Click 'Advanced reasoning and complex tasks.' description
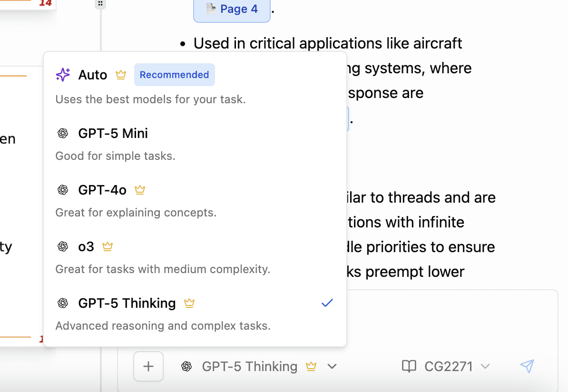The width and height of the screenshot is (568, 392). [x=163, y=326]
